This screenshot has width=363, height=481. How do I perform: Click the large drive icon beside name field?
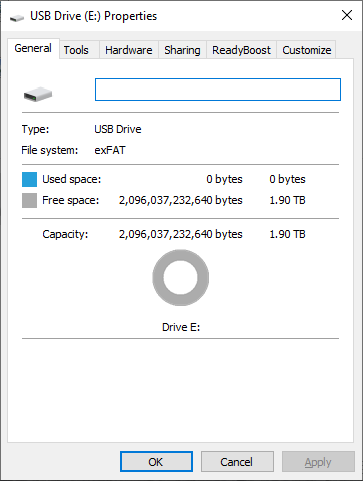[x=38, y=94]
